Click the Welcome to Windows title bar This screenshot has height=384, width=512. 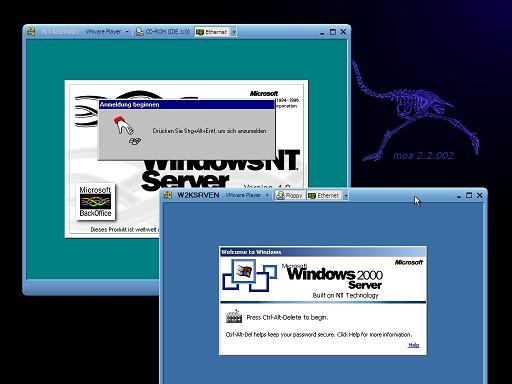pyautogui.click(x=323, y=252)
